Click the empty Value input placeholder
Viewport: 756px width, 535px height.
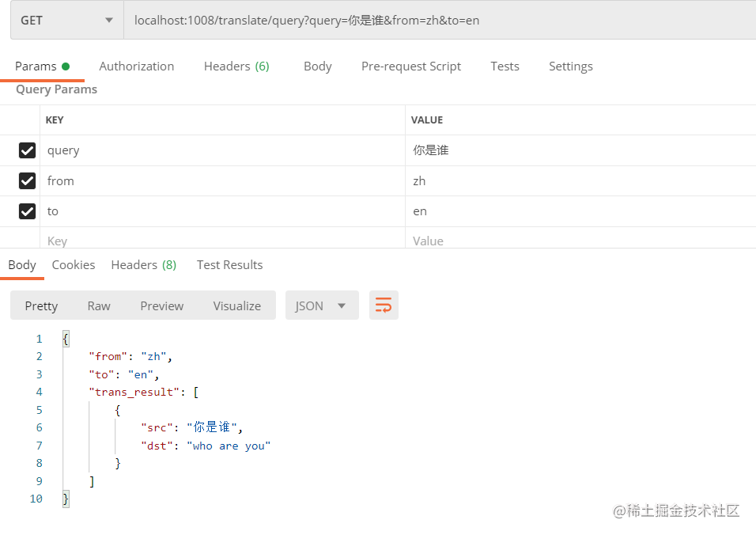[580, 241]
